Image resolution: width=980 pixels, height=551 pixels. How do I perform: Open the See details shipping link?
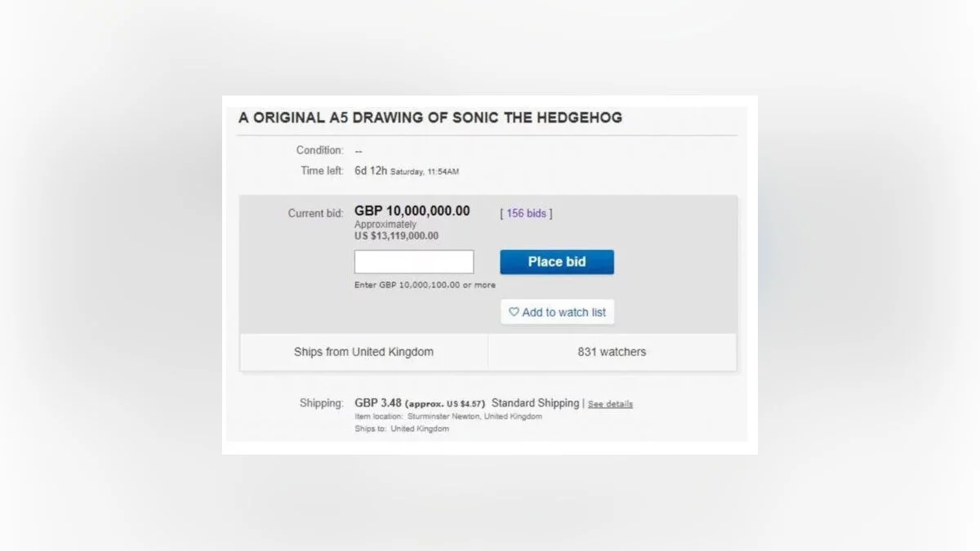(x=610, y=404)
